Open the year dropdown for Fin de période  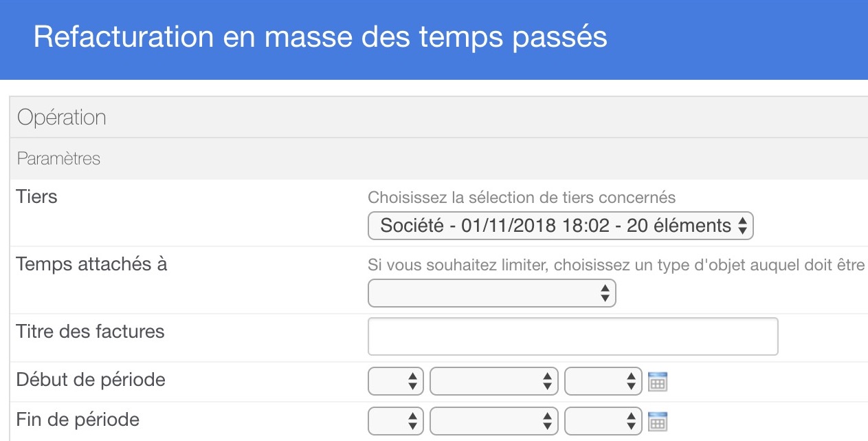click(603, 421)
